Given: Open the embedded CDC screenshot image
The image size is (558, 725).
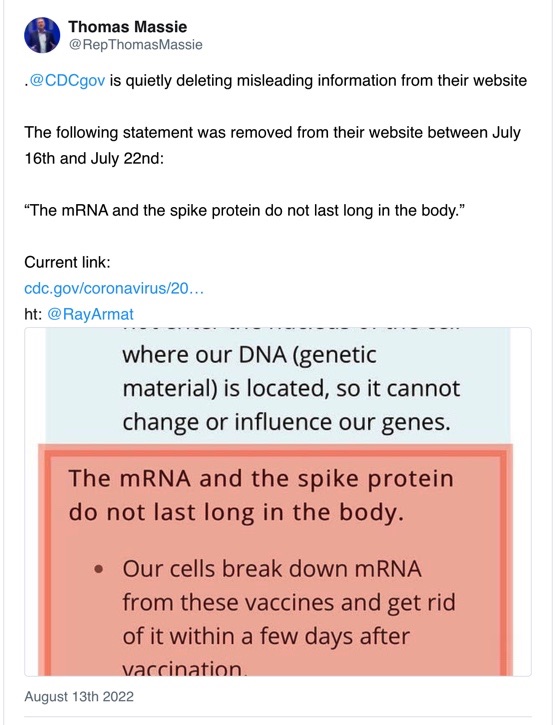Looking at the screenshot, I should click(x=278, y=502).
